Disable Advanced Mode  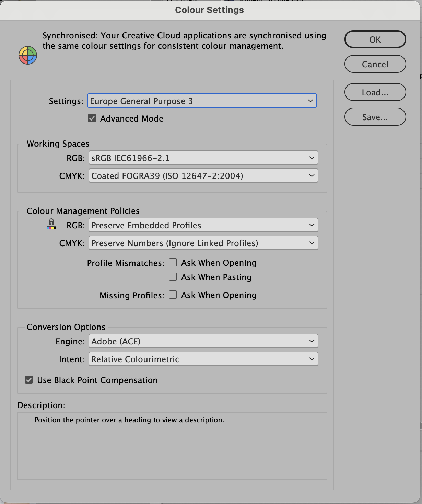pyautogui.click(x=92, y=118)
